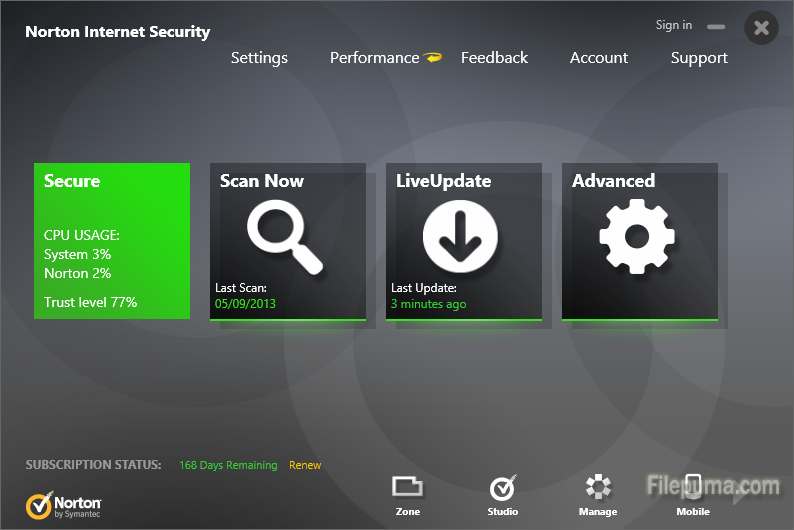Open the Mobile icon in the bottom bar

[x=692, y=488]
